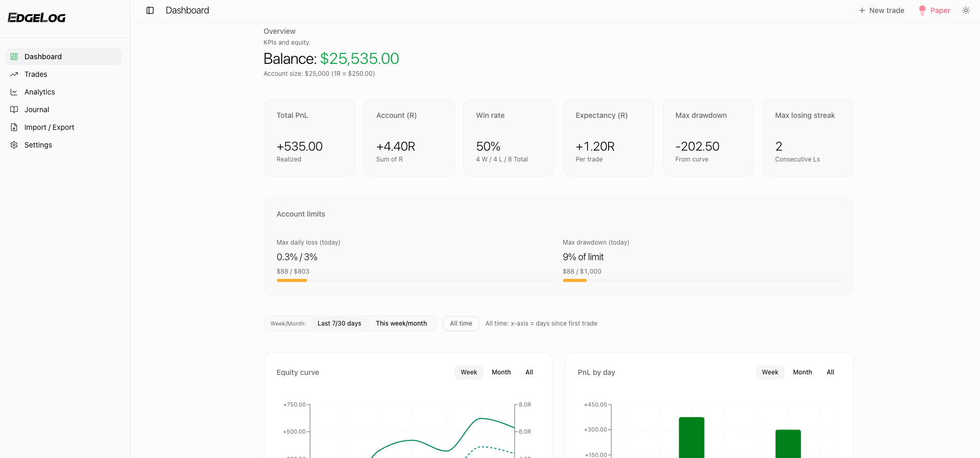Click the Equity curve chart title
This screenshot has width=980, height=458.
pyautogui.click(x=298, y=372)
